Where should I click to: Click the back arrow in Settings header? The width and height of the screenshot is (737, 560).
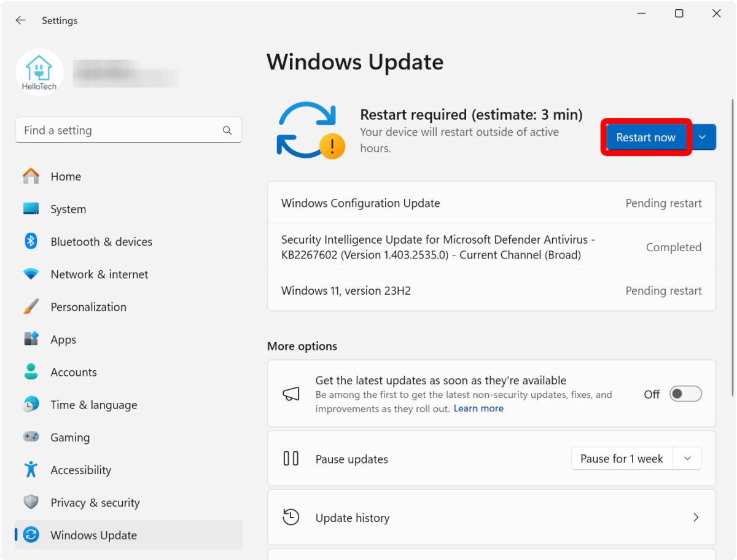[x=20, y=20]
